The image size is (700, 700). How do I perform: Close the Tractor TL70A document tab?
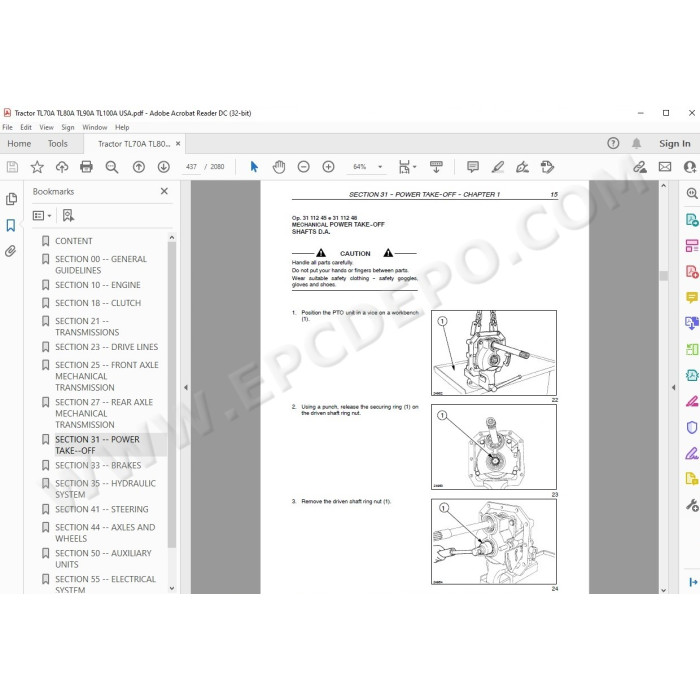(178, 144)
